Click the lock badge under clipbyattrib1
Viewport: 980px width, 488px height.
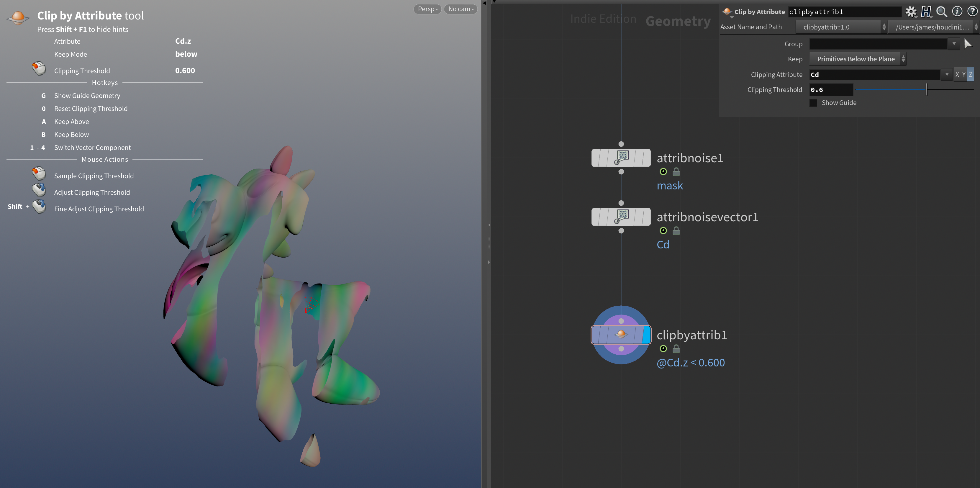676,348
